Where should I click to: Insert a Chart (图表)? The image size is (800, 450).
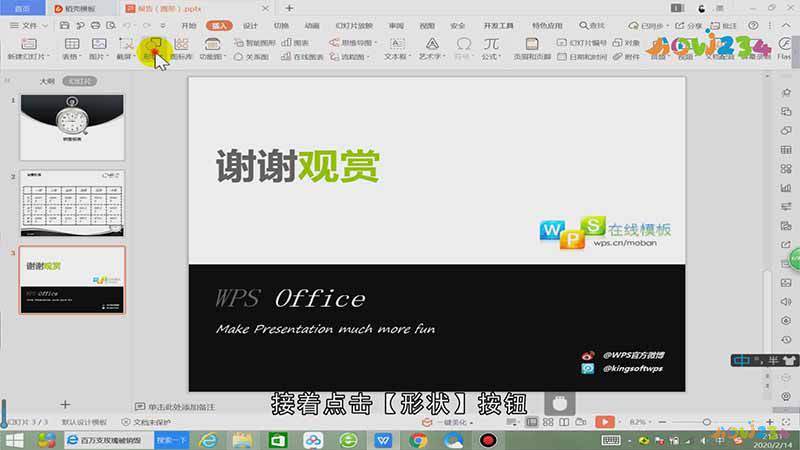pos(295,43)
